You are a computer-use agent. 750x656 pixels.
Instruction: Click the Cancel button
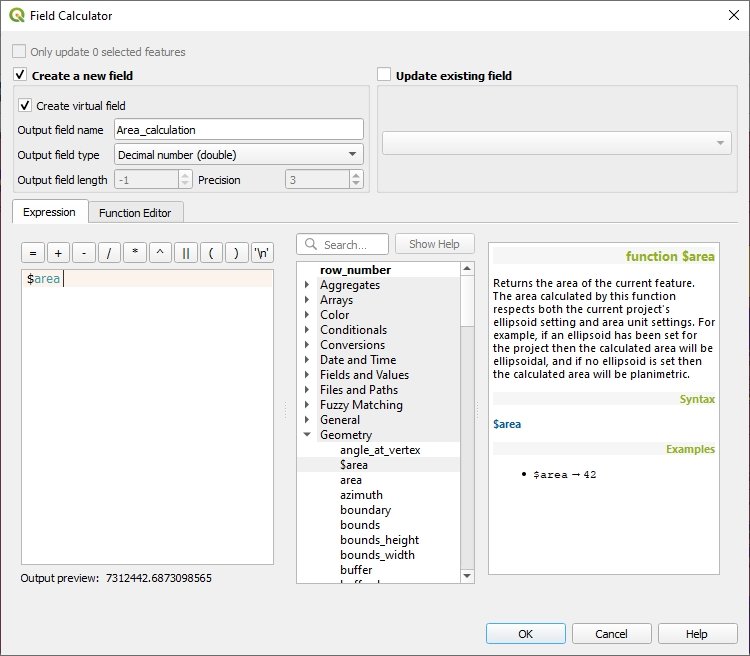[x=611, y=634]
